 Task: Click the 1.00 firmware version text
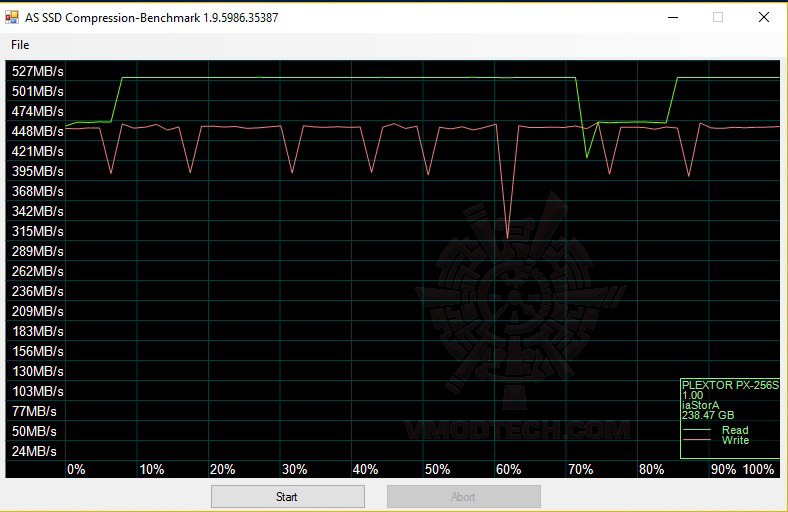point(693,395)
